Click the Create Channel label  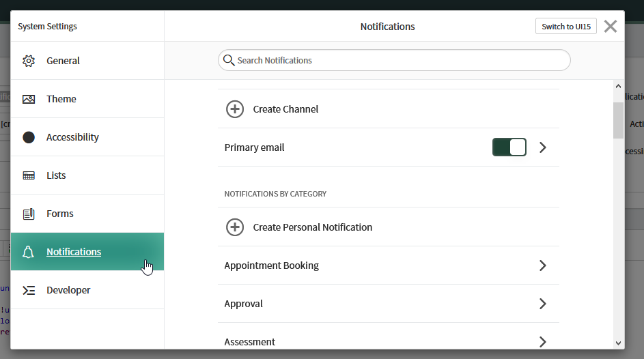(x=285, y=109)
